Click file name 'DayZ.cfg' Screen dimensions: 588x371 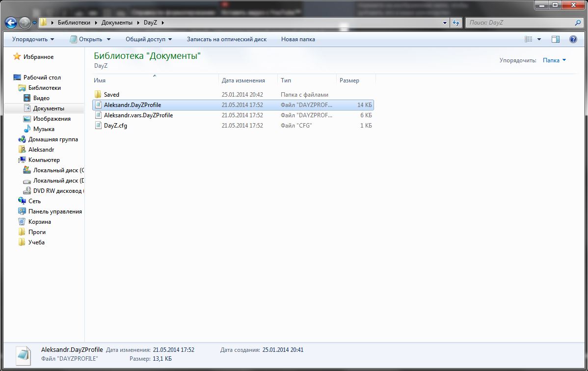point(115,126)
